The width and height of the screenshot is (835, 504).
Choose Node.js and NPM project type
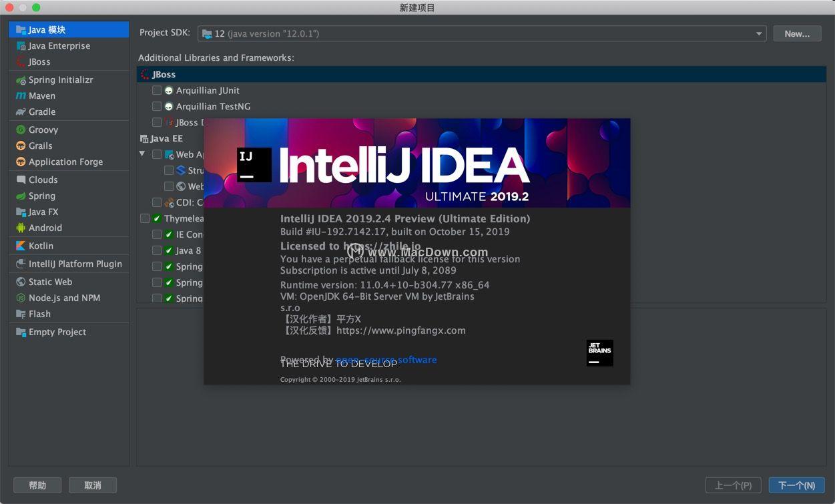tap(69, 298)
